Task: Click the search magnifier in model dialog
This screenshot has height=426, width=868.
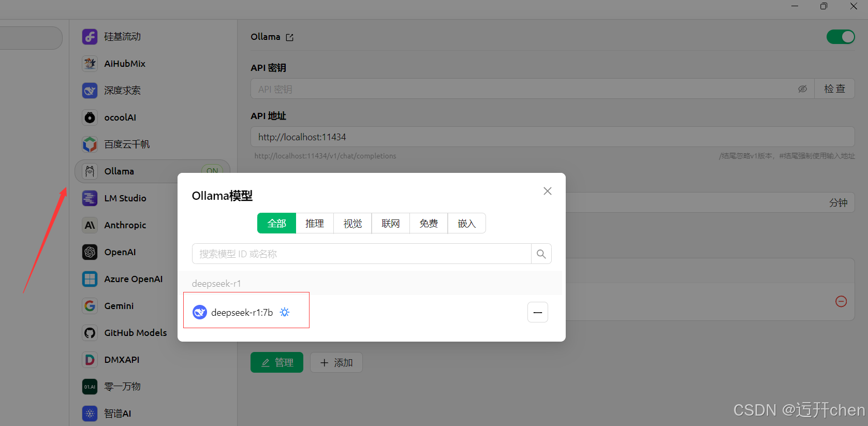Action: tap(541, 254)
